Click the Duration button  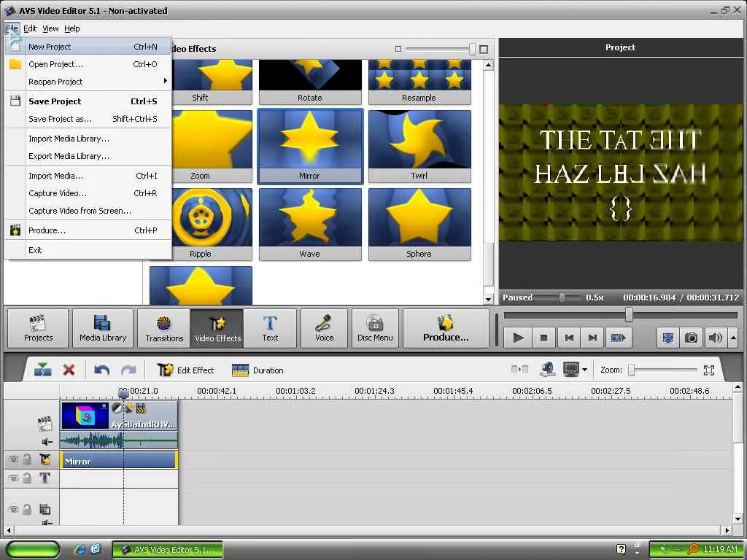(x=258, y=370)
